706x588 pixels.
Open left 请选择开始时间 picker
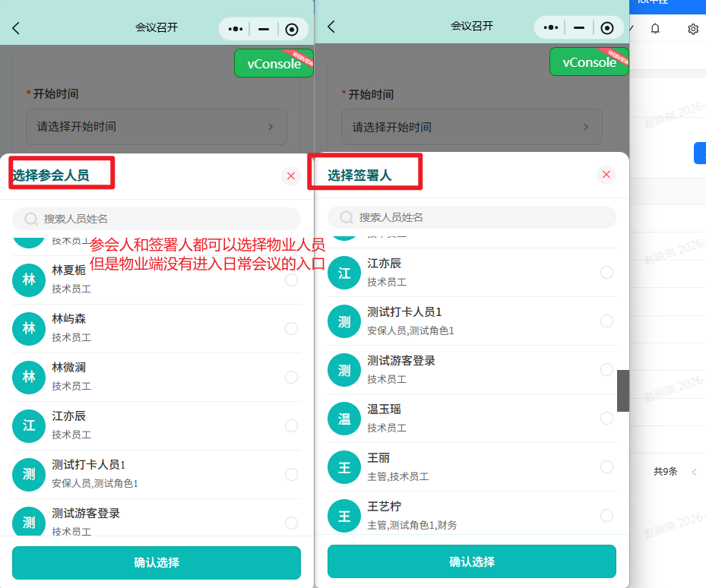pyautogui.click(x=156, y=127)
